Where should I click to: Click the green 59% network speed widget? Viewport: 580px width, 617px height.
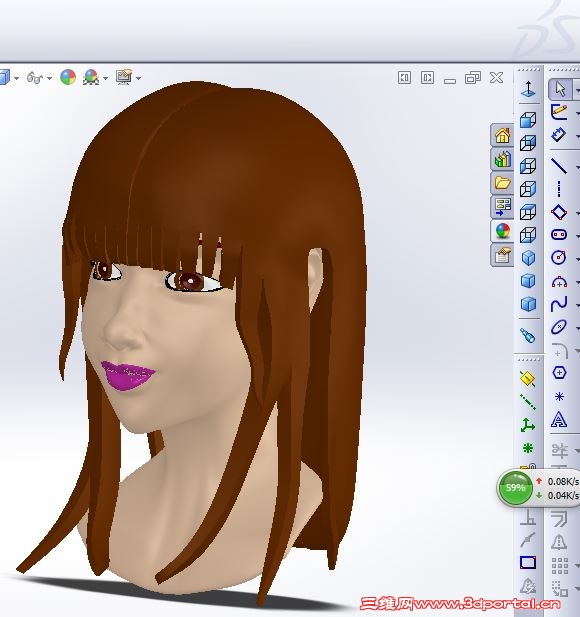click(x=515, y=488)
